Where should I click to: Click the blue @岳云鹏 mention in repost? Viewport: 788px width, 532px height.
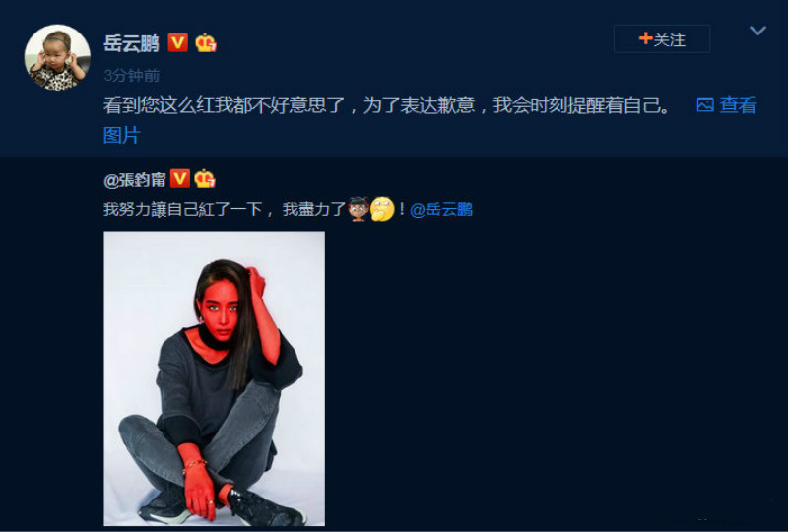pos(441,209)
